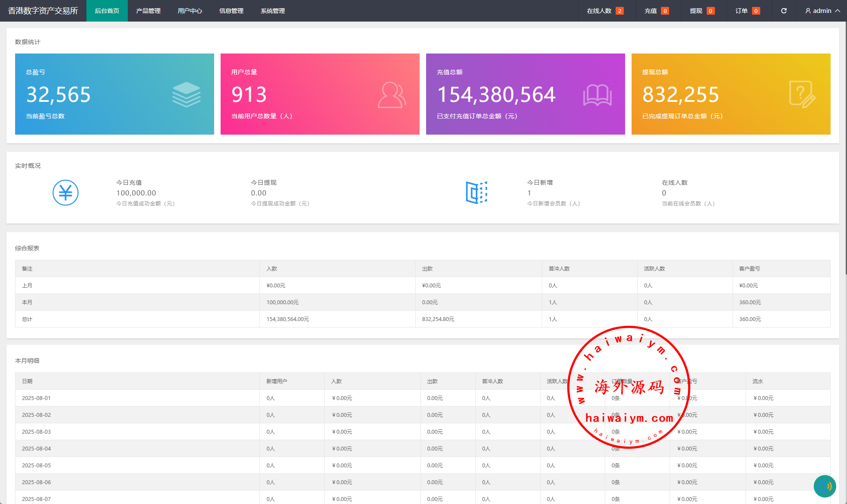Open the 产品管理 menu
Viewport: 847px width, 504px height.
(148, 11)
